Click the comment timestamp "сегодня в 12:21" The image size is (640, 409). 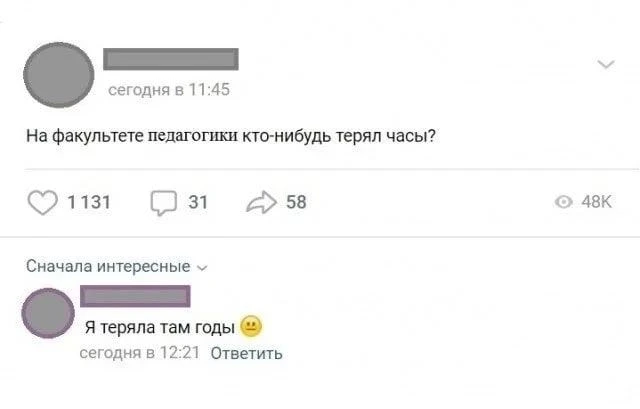[x=141, y=353]
